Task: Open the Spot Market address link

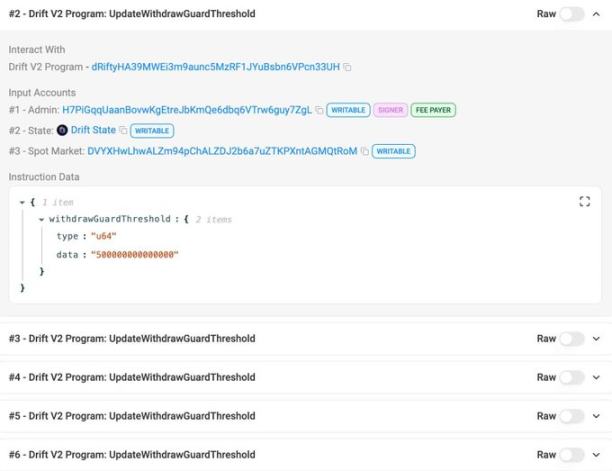Action: [222, 151]
